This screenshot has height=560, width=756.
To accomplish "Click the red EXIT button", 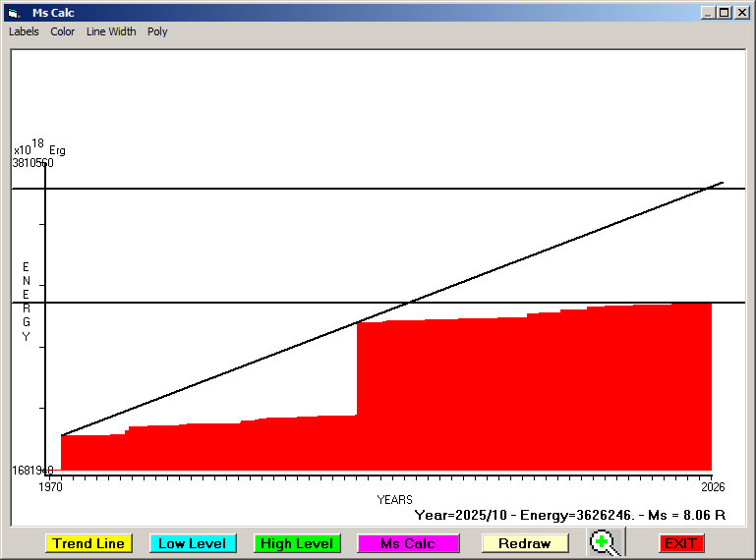I will point(680,543).
